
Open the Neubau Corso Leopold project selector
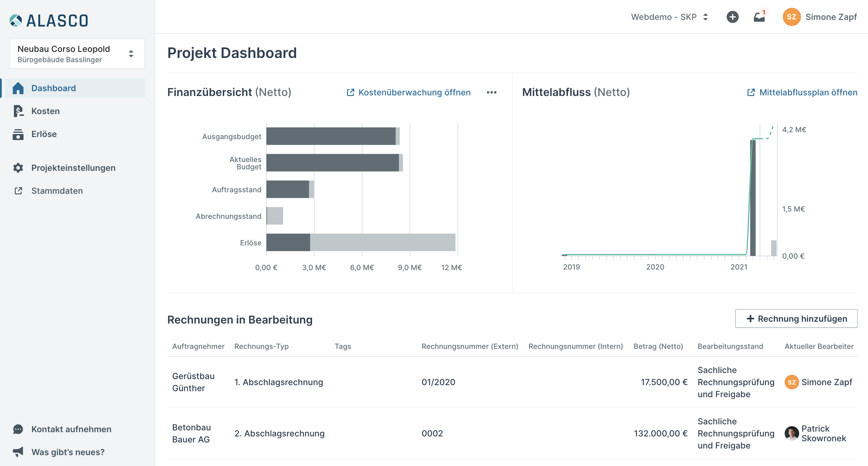pos(77,54)
